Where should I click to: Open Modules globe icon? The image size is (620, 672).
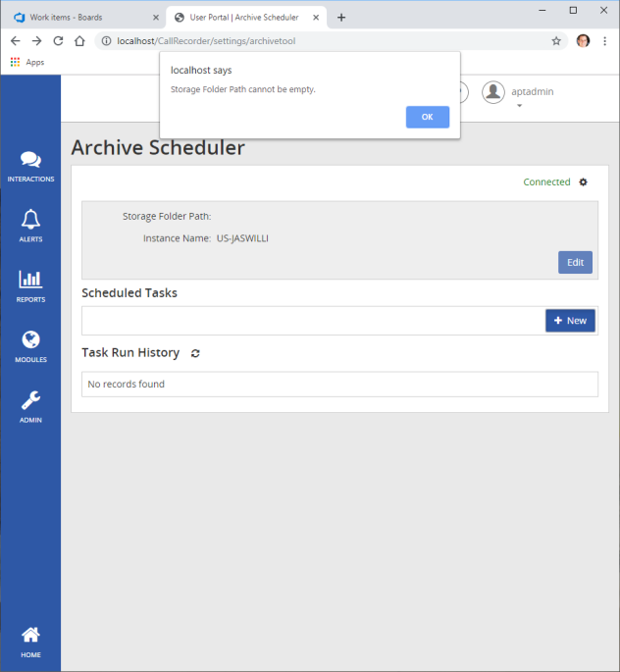[30, 345]
